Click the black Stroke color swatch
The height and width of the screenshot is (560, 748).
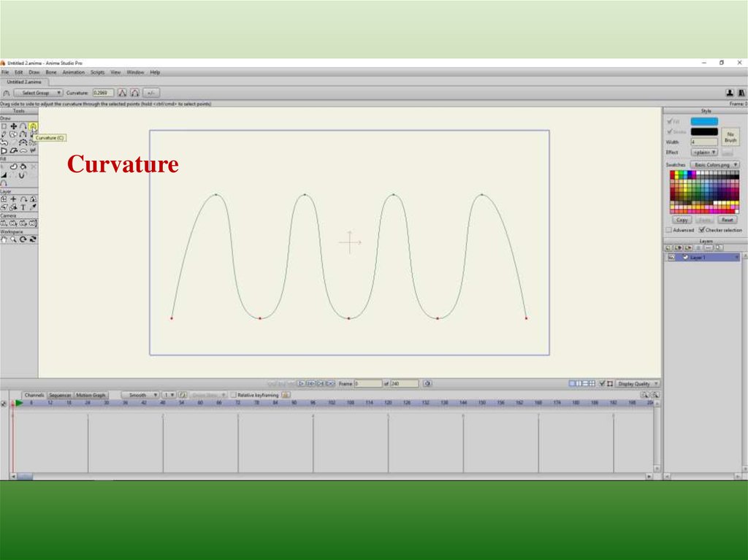pyautogui.click(x=704, y=131)
